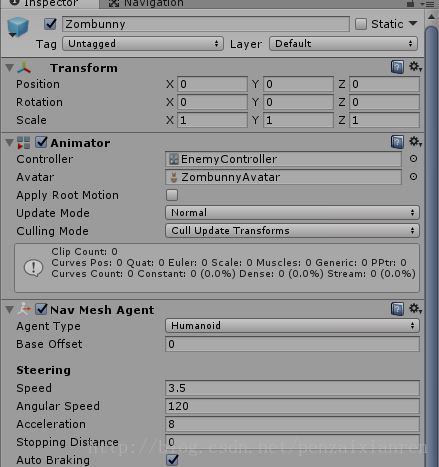The height and width of the screenshot is (467, 439).
Task: Open the Transform component gear settings menu
Action: (415, 67)
